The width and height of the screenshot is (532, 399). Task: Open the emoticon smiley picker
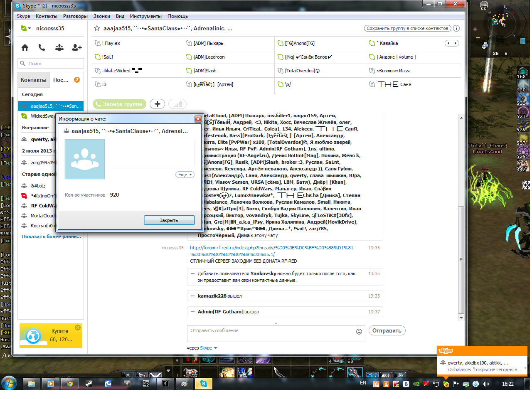(x=359, y=332)
